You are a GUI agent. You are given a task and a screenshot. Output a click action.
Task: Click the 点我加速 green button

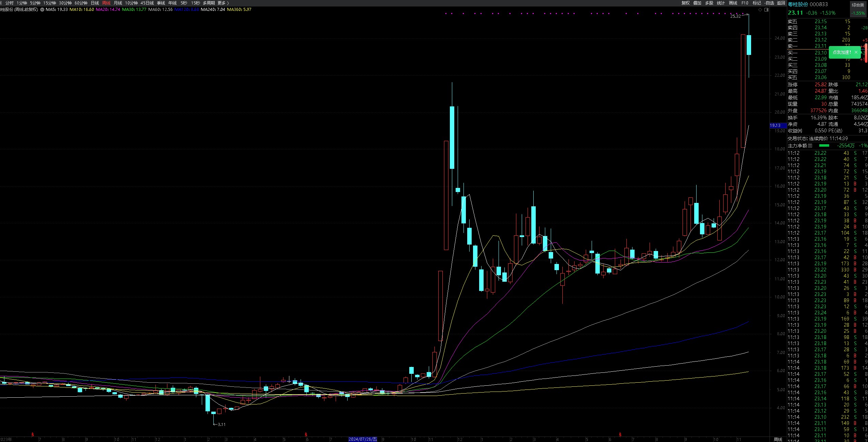(841, 52)
